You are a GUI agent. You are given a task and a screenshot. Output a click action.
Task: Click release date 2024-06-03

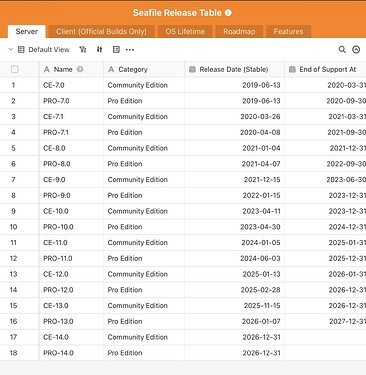click(260, 258)
